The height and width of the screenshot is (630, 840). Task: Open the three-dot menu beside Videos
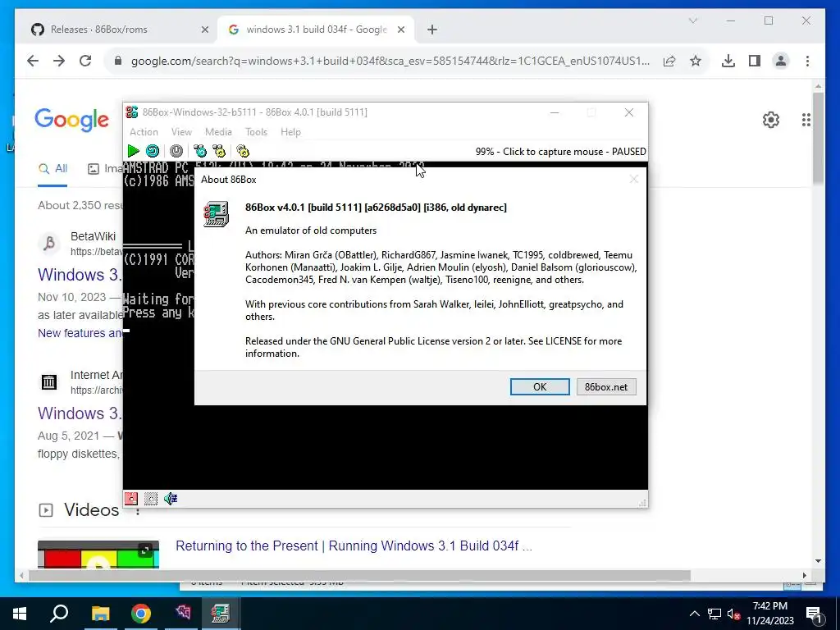coord(138,510)
